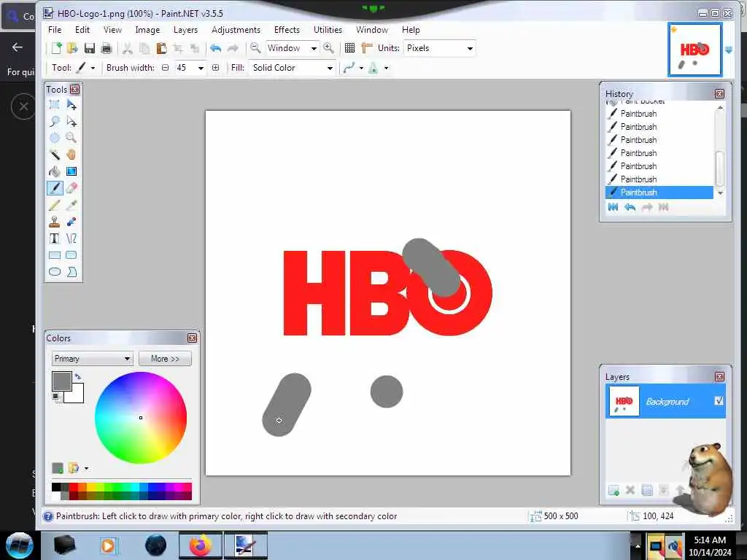Select the Paintbrush tool in Tools
Screen dimensions: 747x560
pyautogui.click(x=55, y=188)
